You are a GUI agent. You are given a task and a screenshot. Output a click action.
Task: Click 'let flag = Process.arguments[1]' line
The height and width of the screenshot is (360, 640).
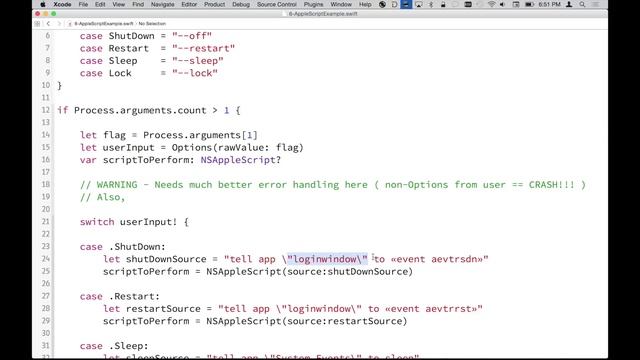click(169, 135)
